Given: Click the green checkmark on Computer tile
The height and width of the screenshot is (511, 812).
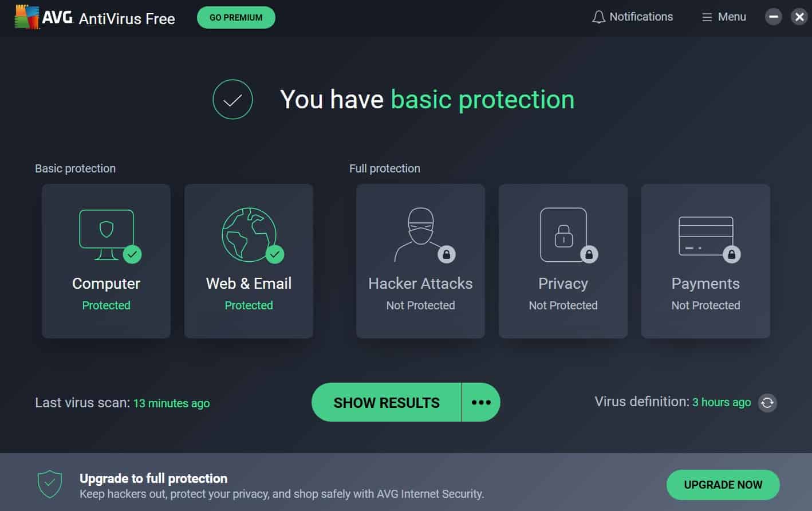Looking at the screenshot, I should point(133,254).
